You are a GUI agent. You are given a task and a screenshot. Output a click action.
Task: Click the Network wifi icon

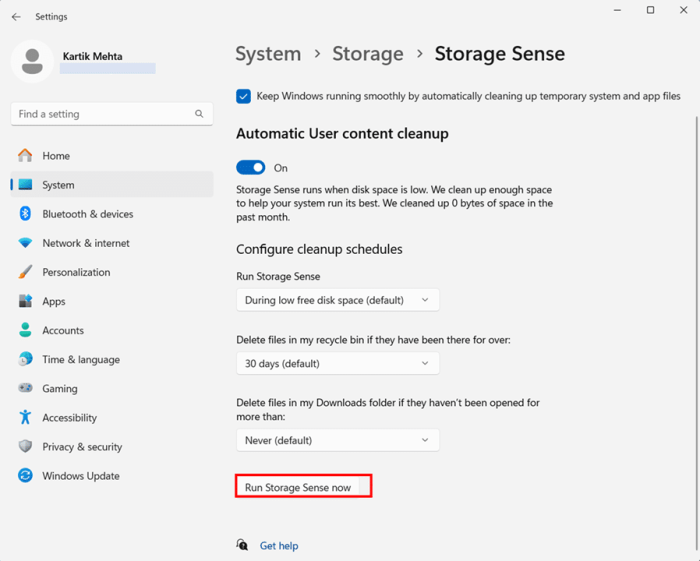(x=25, y=242)
